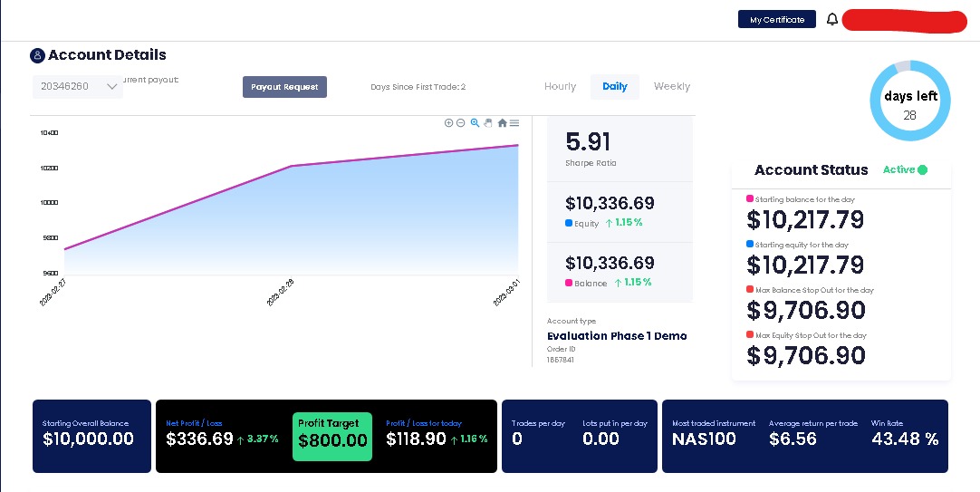Image resolution: width=980 pixels, height=492 pixels.
Task: Open notifications bell icon
Action: point(831,19)
